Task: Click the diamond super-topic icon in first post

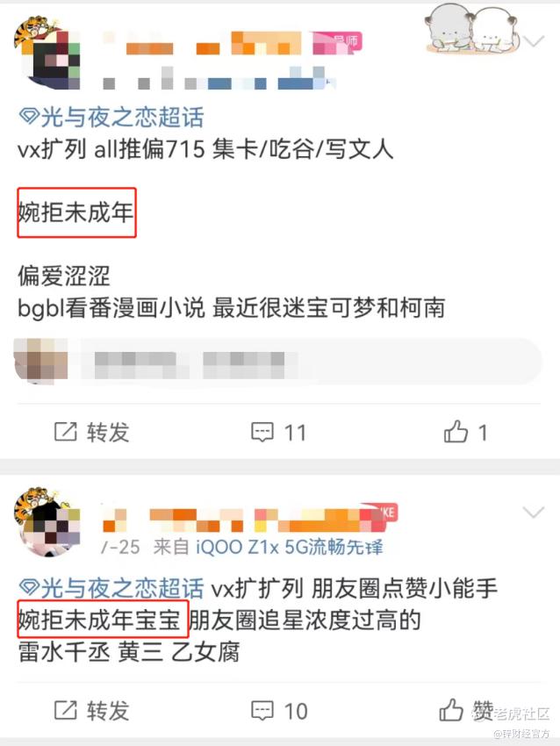Action: (29, 116)
